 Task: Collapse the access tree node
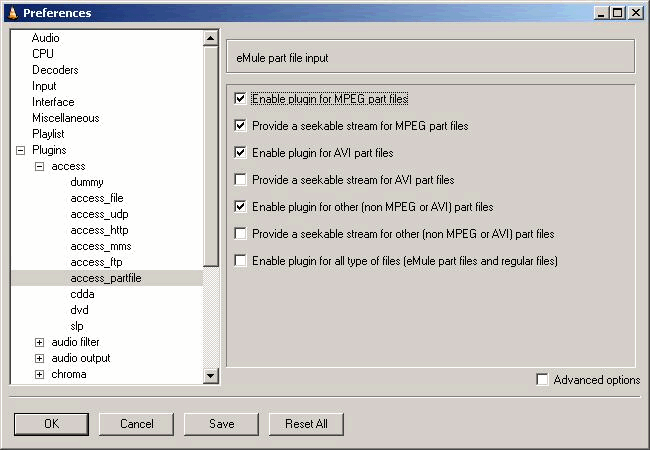[39, 166]
